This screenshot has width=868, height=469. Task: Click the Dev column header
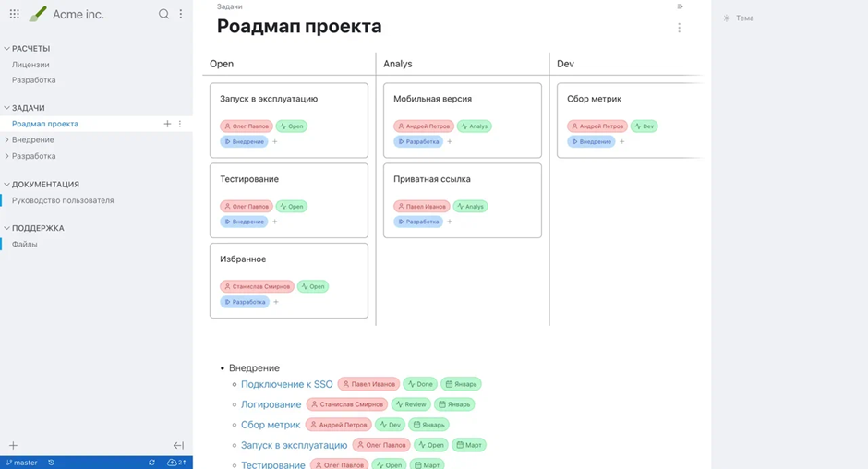pyautogui.click(x=565, y=64)
